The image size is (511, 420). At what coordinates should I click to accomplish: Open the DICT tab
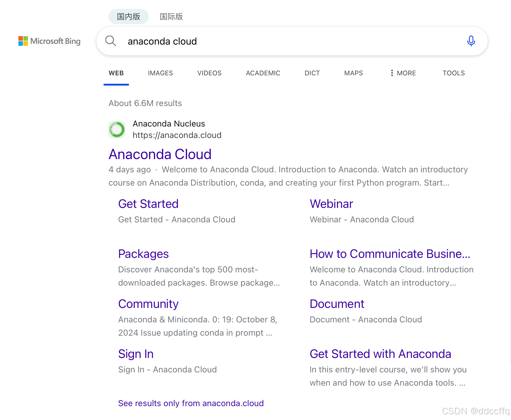point(312,73)
